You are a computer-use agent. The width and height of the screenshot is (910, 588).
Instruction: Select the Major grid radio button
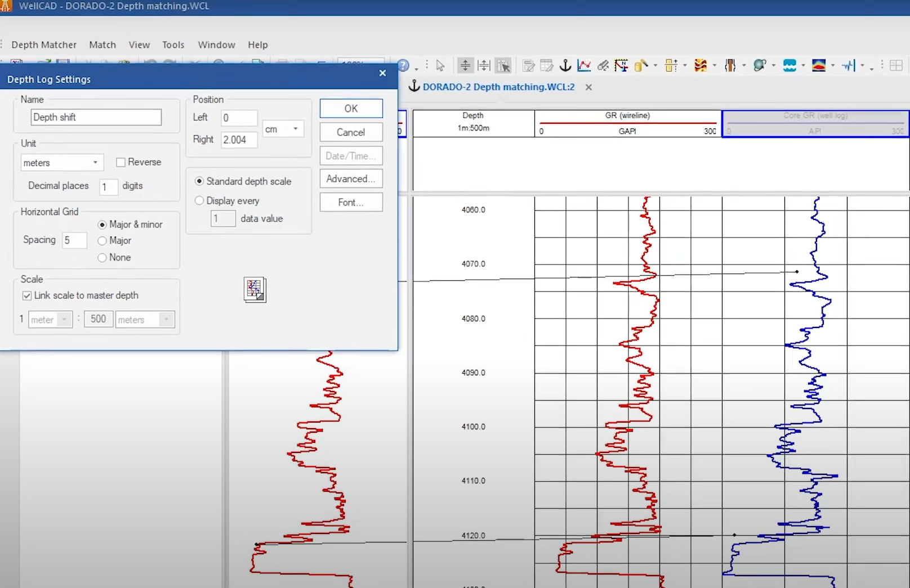(x=102, y=241)
